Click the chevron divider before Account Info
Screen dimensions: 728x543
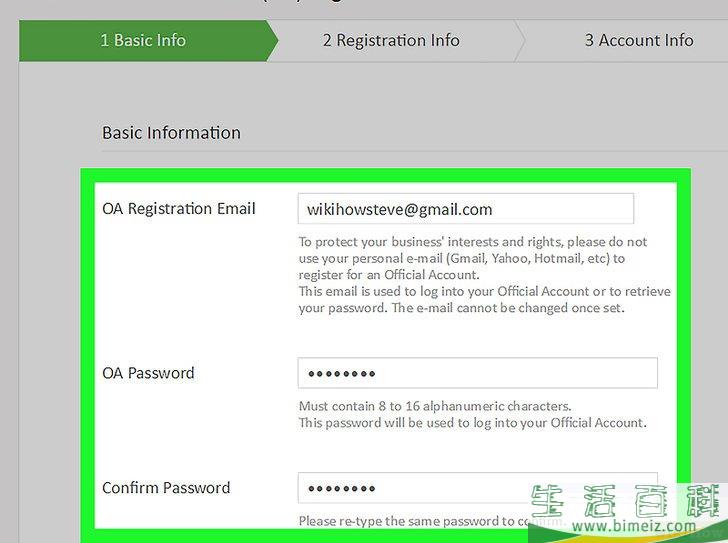click(518, 41)
